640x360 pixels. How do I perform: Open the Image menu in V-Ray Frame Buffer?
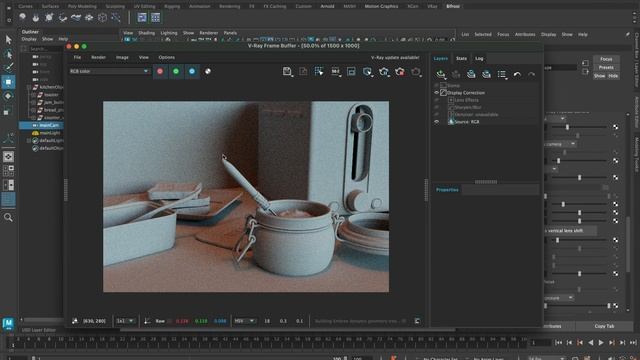pos(122,58)
